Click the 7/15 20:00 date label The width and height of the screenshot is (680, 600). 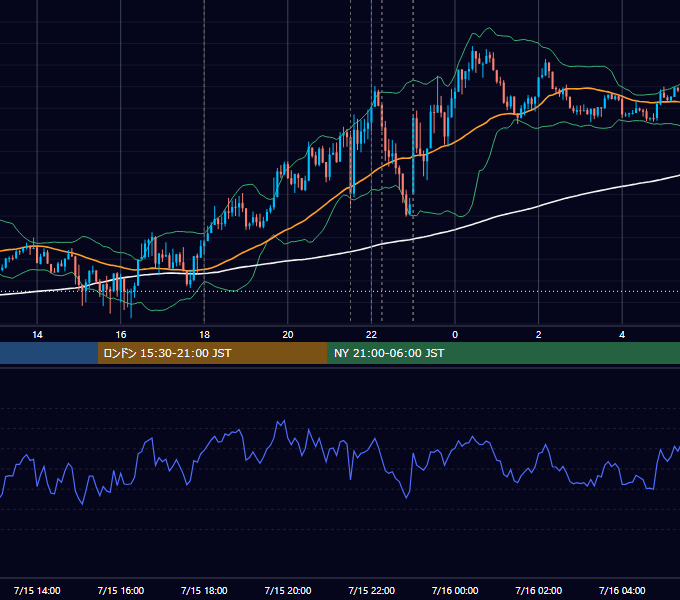coord(288,590)
